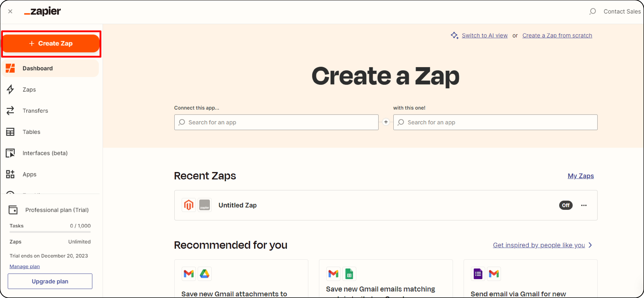
Task: Click the Dashboard icon in sidebar
Action: click(10, 68)
